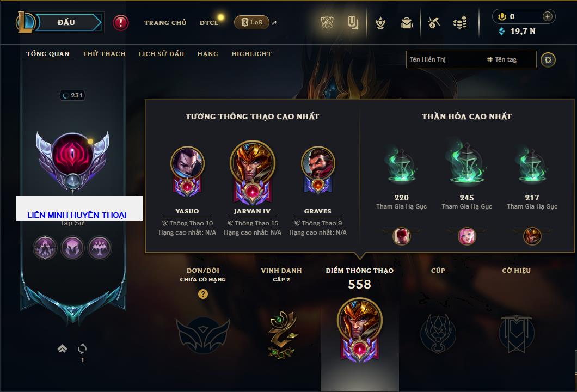Viewport: 577px width, 392px height.
Task: Click the question mark under ĐƠN/ĐÔI
Action: (x=202, y=293)
